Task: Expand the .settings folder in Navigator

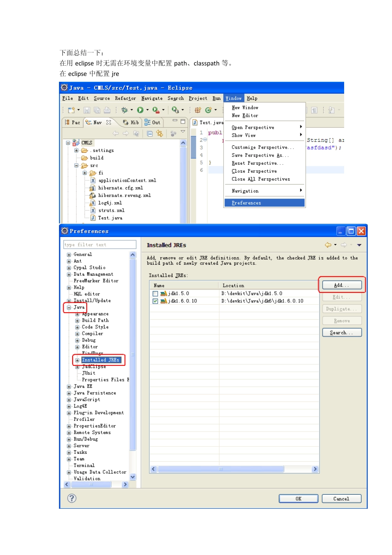Action: point(76,150)
